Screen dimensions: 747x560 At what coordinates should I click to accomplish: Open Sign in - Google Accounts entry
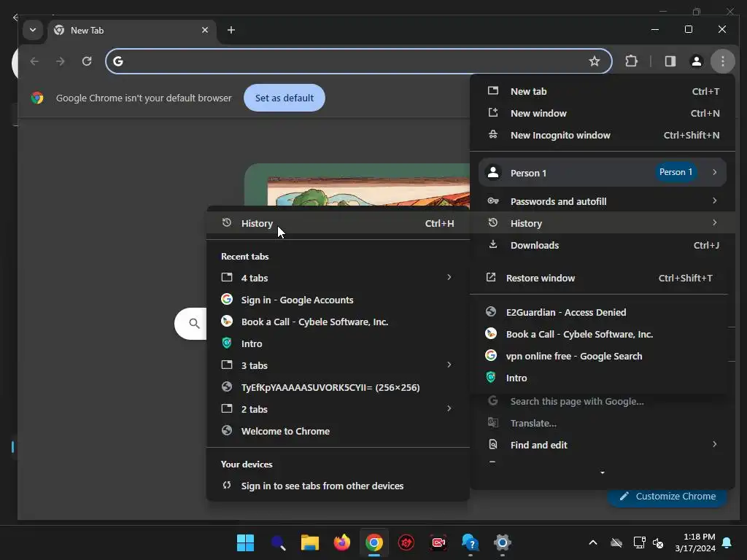[338, 300]
